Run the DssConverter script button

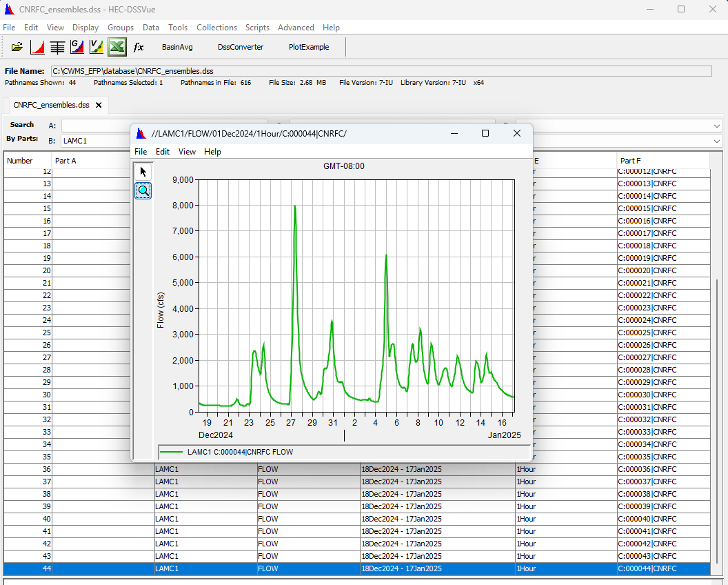coord(241,47)
